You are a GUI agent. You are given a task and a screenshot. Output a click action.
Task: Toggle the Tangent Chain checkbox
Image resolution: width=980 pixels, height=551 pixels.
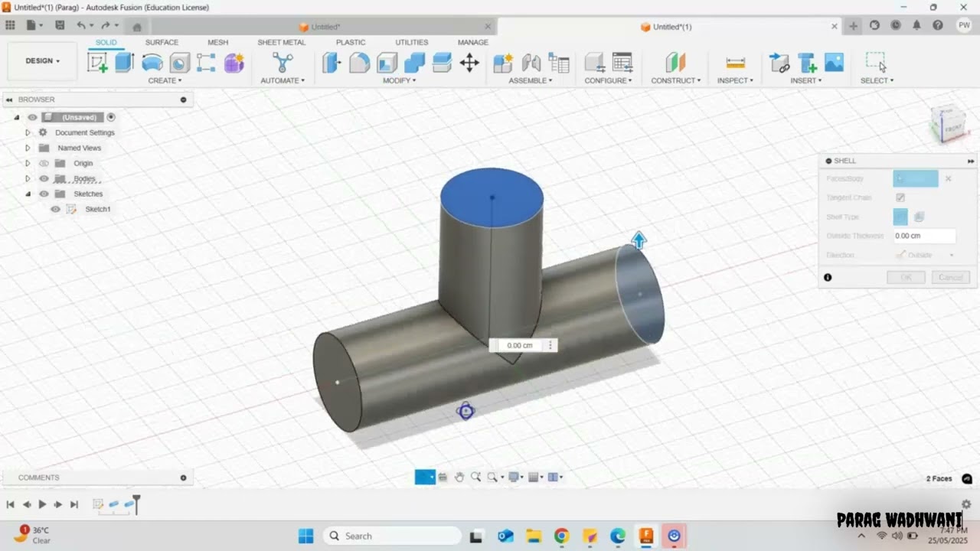coord(900,197)
